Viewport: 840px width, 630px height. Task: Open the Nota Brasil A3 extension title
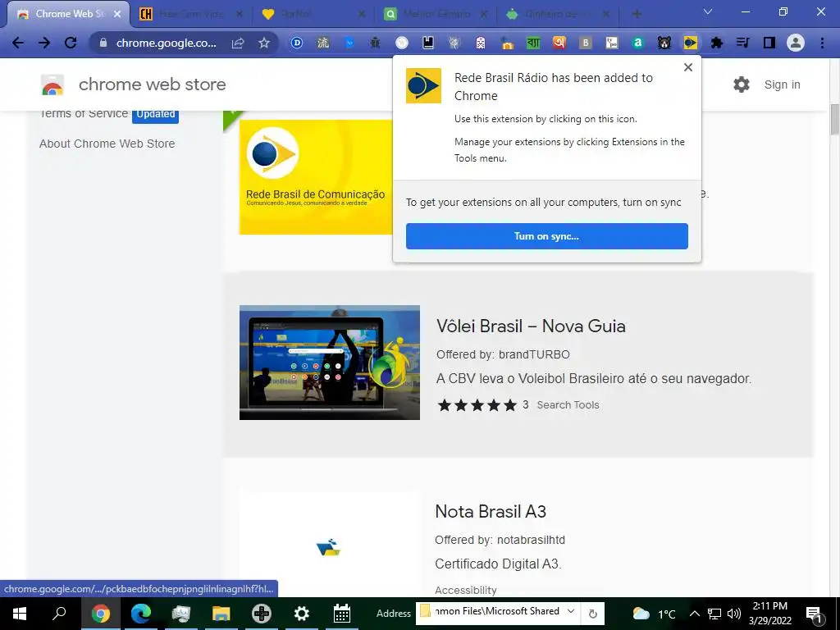coord(491,511)
